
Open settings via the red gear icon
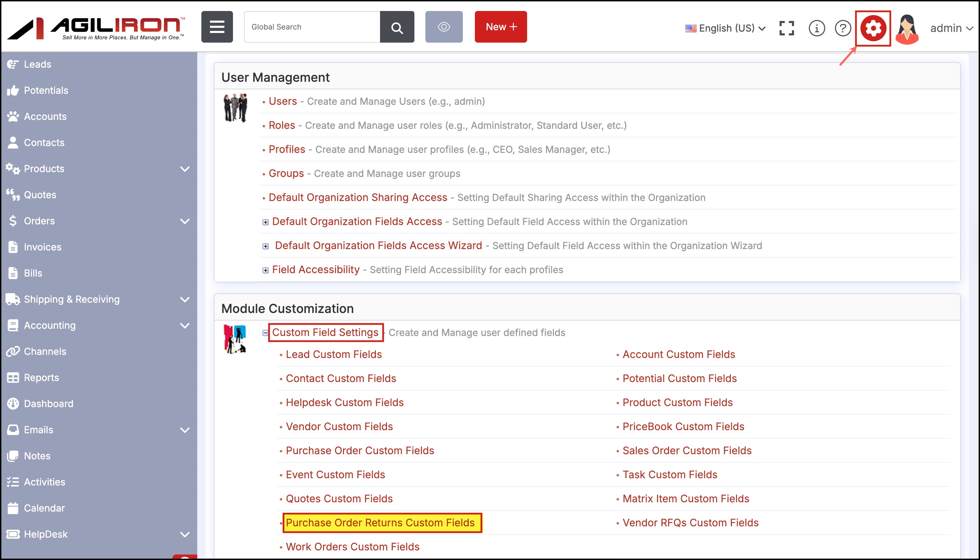[x=873, y=28]
